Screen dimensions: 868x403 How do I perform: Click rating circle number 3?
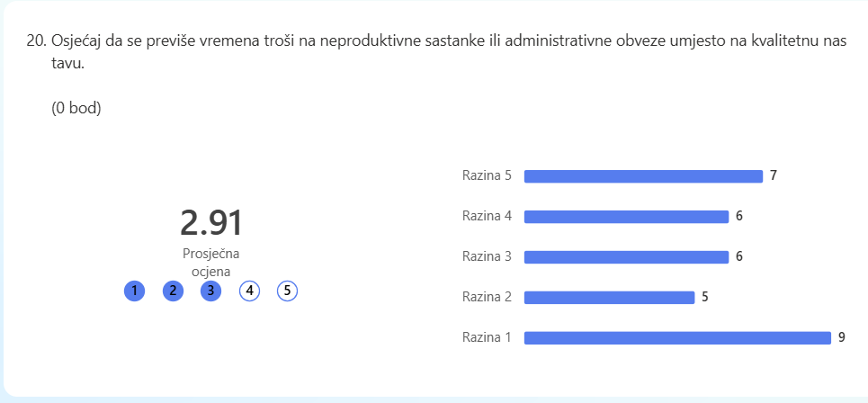pyautogui.click(x=210, y=291)
